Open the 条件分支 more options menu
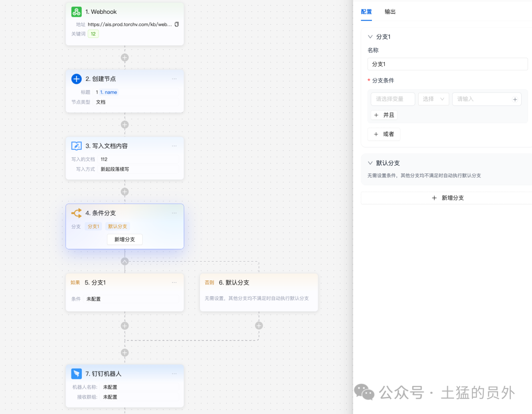 pos(174,213)
